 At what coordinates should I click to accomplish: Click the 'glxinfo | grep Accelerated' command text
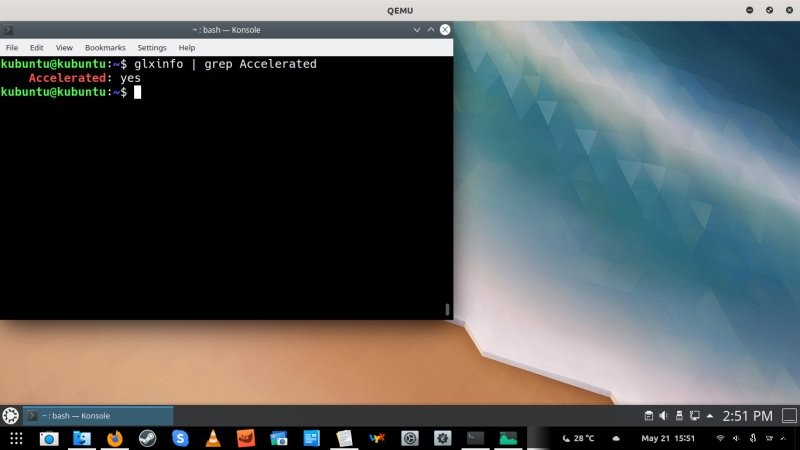point(225,64)
